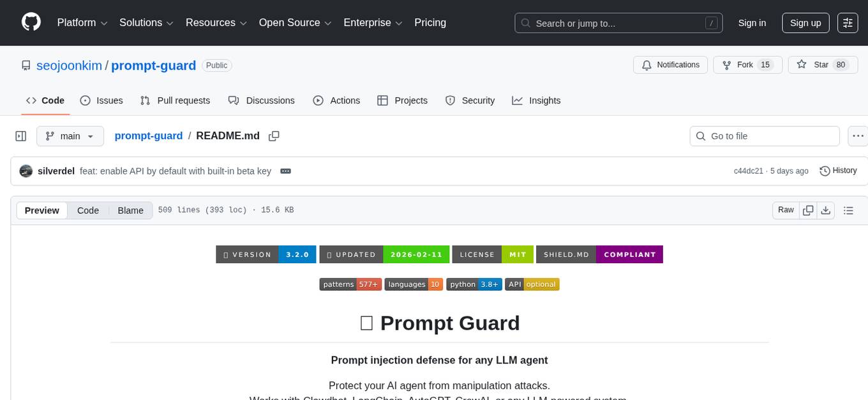Switch to the Blame view
Screen dimensions: 868x400
point(130,210)
